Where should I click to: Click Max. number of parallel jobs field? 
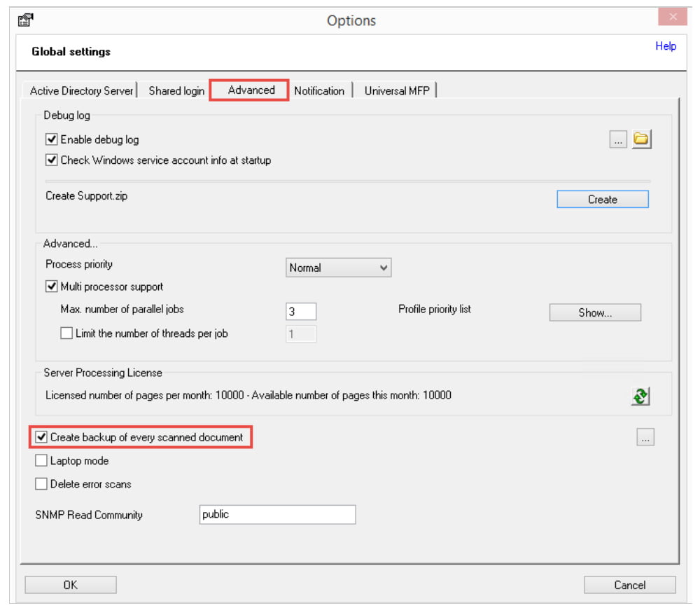click(301, 311)
